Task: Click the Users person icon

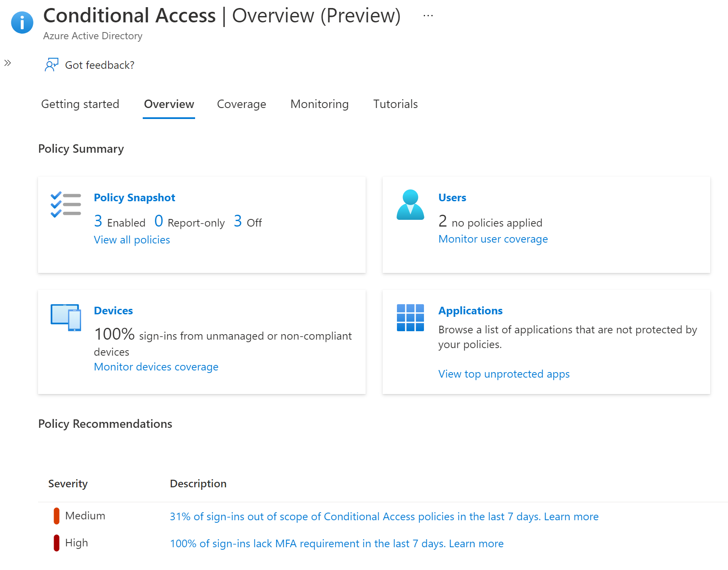Action: [x=410, y=205]
